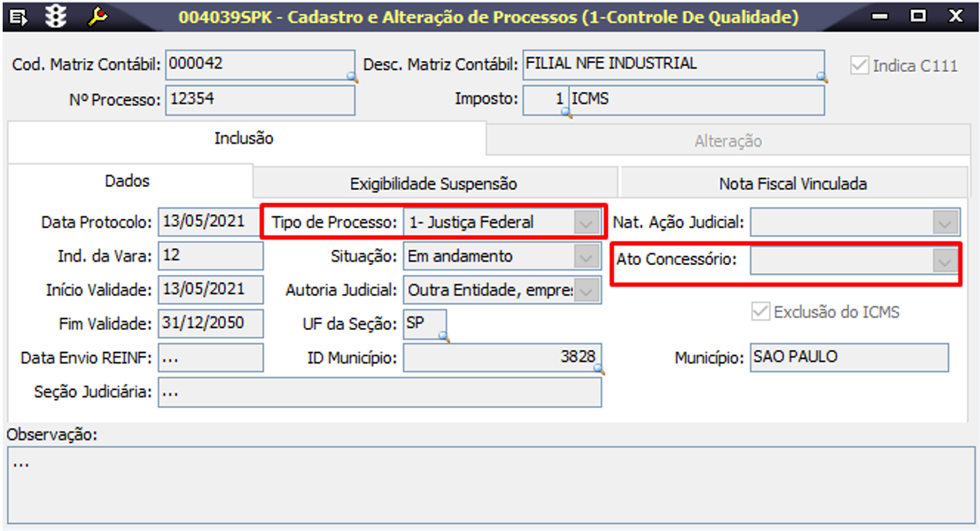The width and height of the screenshot is (980, 531).
Task: Click the ID Município lookup magnifier
Action: tap(597, 369)
